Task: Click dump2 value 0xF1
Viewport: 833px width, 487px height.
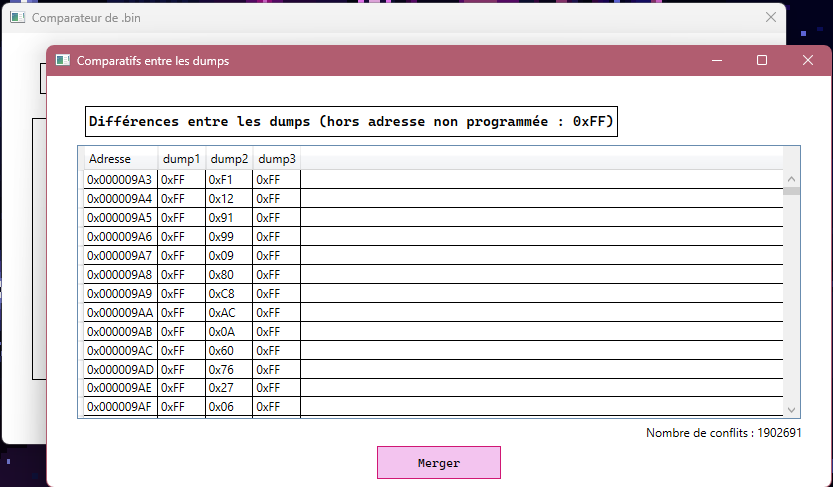Action: pyautogui.click(x=220, y=180)
